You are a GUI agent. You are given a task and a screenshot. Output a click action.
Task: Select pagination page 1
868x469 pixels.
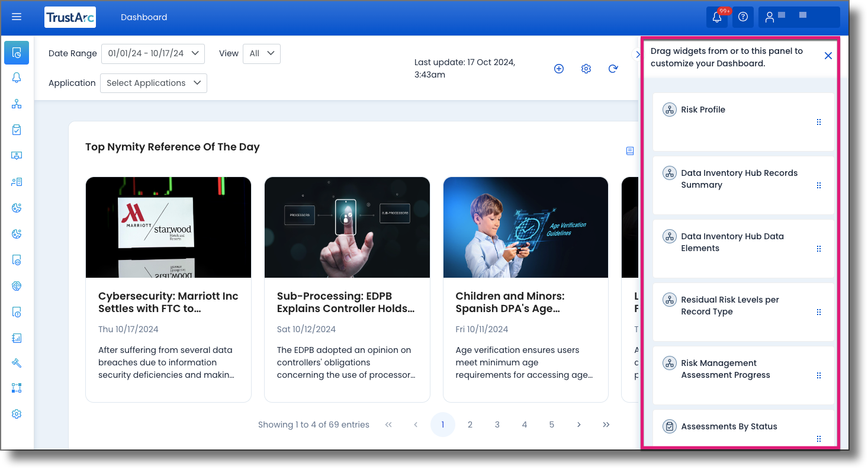pos(443,425)
